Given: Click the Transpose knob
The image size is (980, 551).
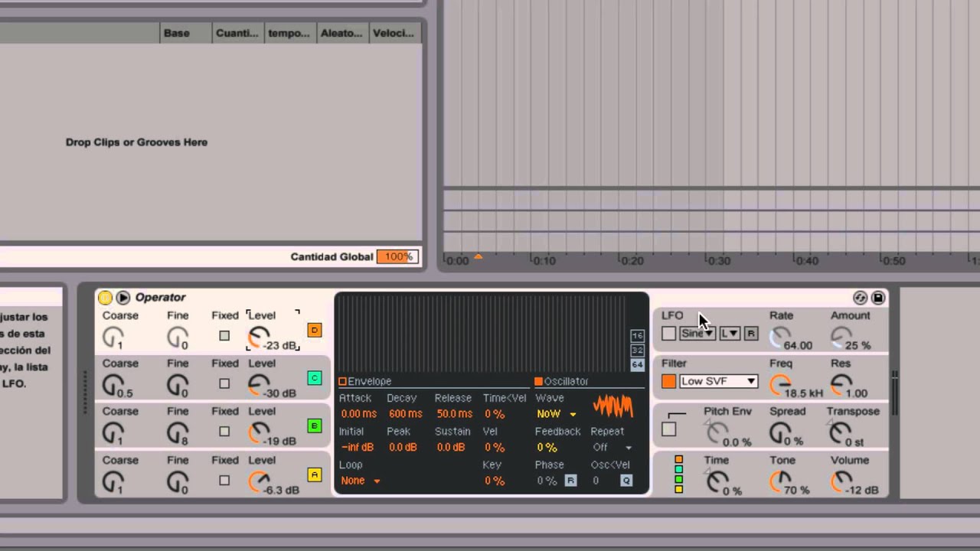Looking at the screenshot, I should 841,432.
